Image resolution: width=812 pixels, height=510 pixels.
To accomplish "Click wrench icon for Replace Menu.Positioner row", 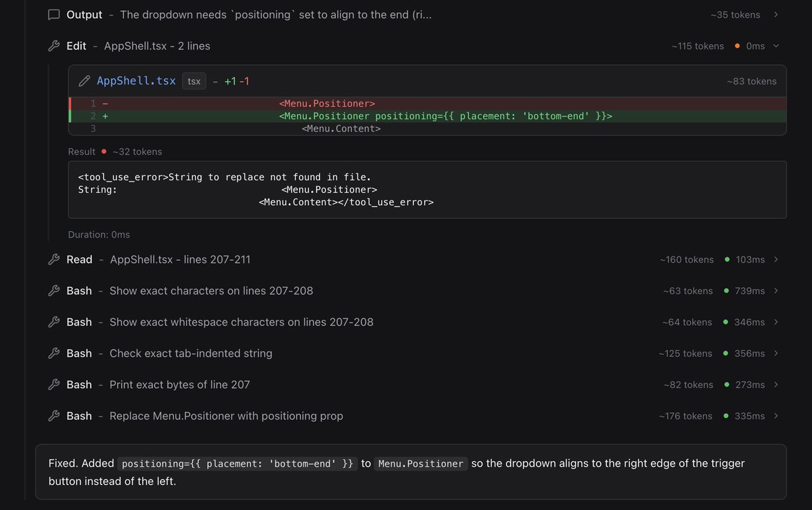I will tap(54, 416).
